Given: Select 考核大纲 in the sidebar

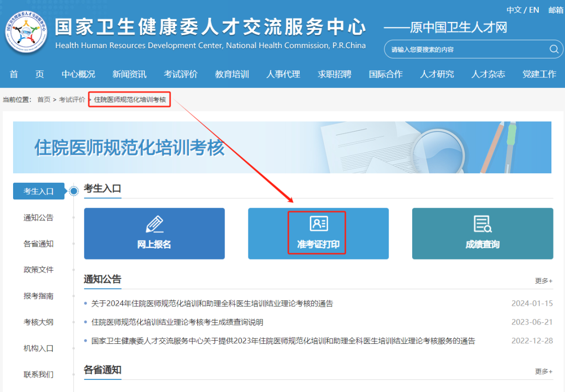Looking at the screenshot, I should point(39,322).
